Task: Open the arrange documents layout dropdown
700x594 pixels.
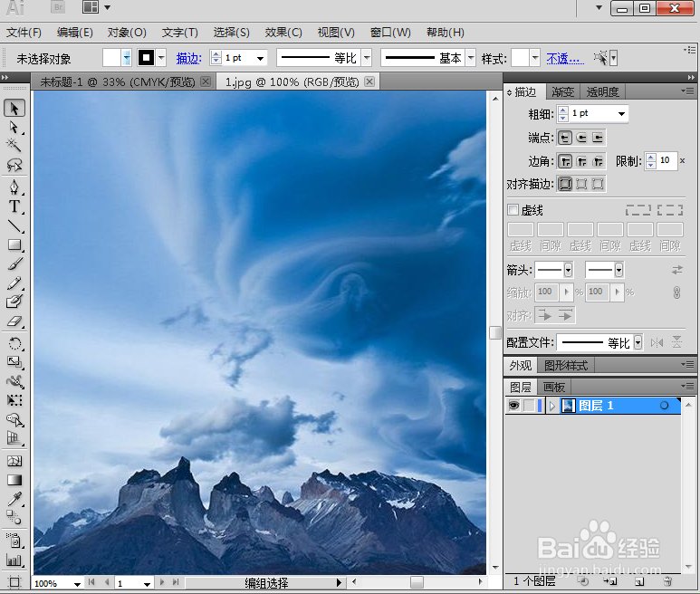Action: tap(107, 7)
